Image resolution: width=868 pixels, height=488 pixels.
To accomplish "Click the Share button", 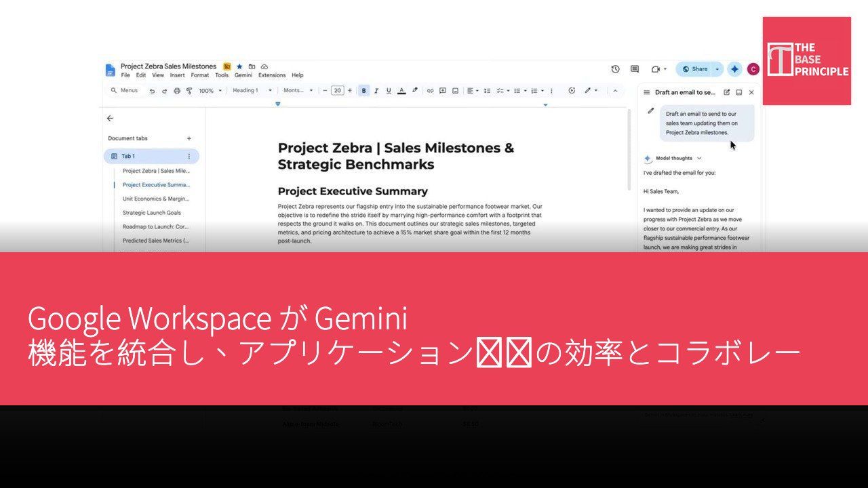I will [x=694, y=69].
